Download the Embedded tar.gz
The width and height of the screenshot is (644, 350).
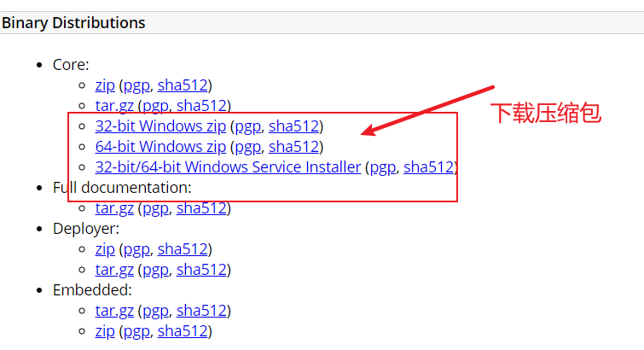114,311
